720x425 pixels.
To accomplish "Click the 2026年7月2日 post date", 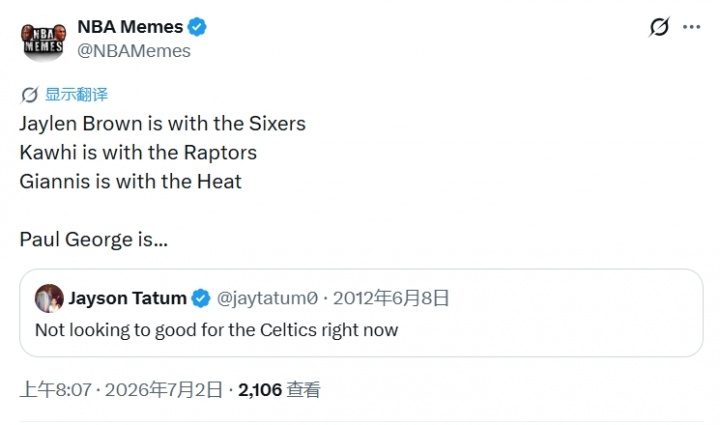I will (x=164, y=390).
